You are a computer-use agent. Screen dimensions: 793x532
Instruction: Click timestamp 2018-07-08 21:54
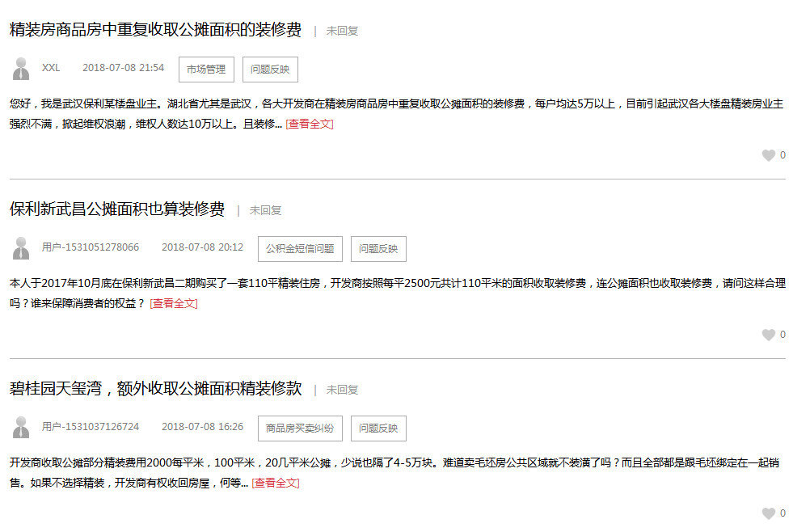coord(124,68)
